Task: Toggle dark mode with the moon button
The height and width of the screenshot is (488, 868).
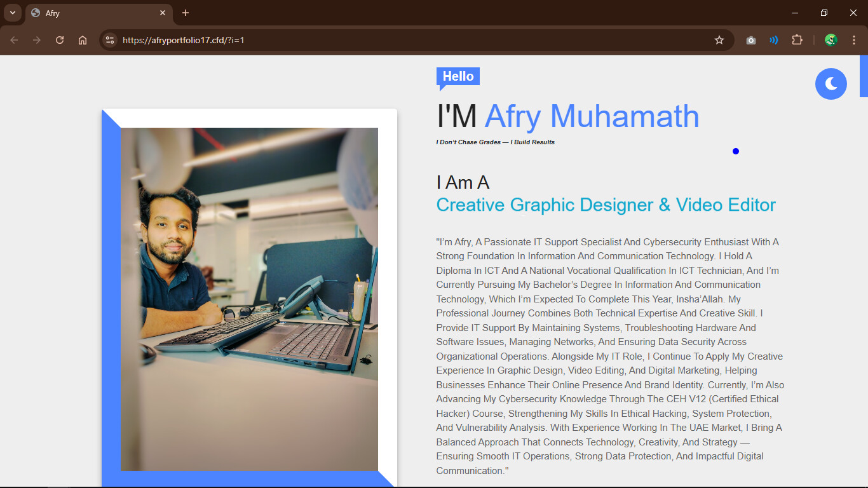Action: 831,83
